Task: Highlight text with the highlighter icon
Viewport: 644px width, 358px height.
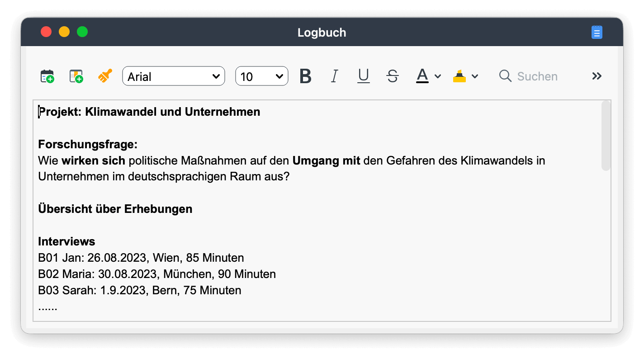Action: click(x=459, y=76)
